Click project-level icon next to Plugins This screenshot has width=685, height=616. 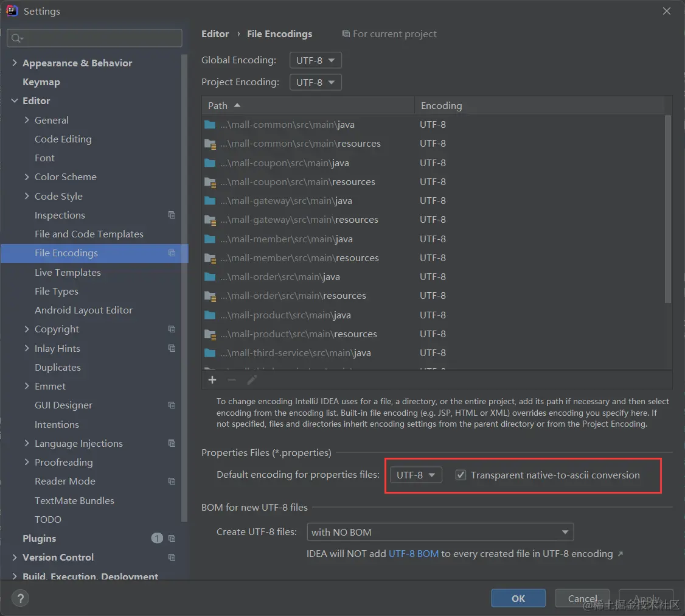172,539
